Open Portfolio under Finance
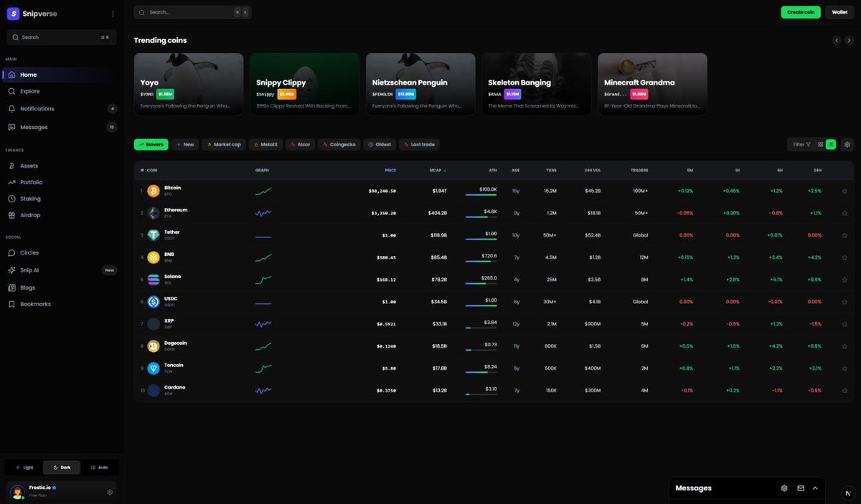The width and height of the screenshot is (861, 504). 59,182
